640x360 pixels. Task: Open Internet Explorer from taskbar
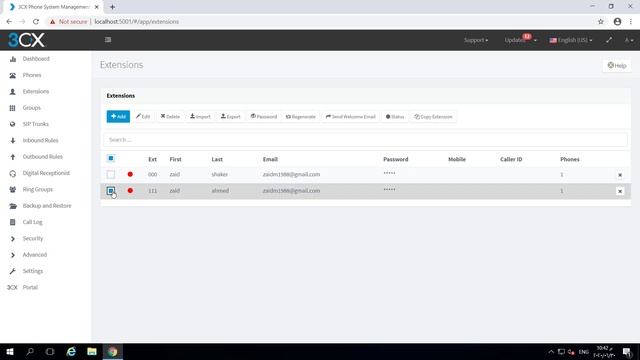(x=71, y=352)
